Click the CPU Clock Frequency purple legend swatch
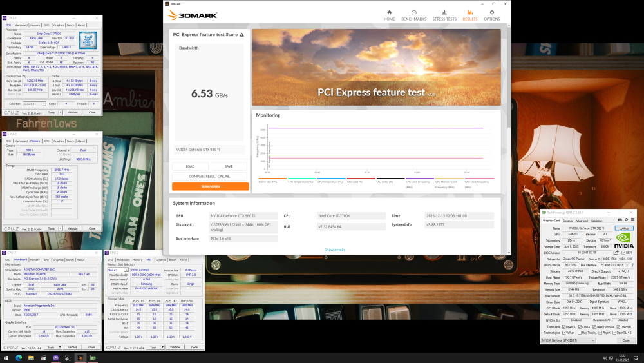 pyautogui.click(x=420, y=179)
